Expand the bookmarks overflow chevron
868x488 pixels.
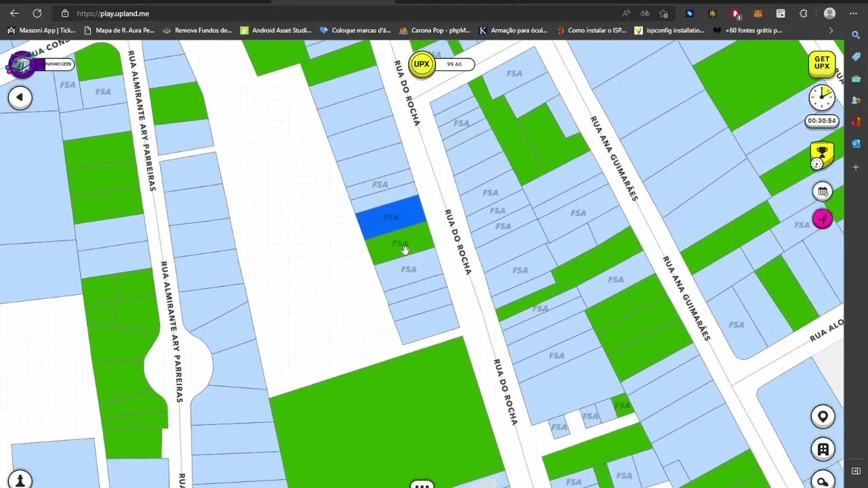(x=831, y=30)
